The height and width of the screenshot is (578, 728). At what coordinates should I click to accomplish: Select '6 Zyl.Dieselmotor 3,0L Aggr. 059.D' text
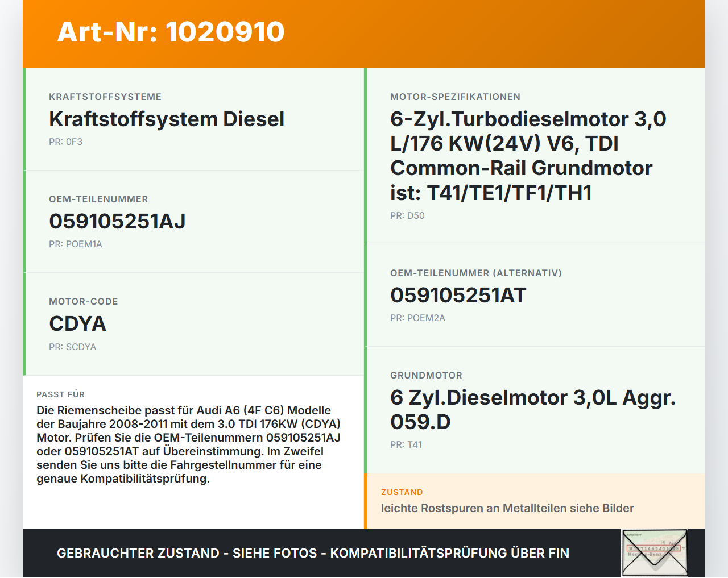533,410
